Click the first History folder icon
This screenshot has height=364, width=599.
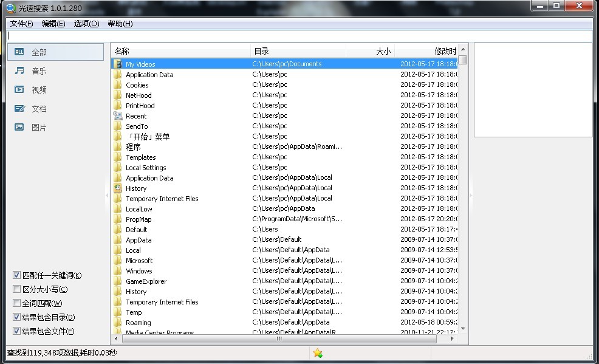tap(118, 188)
